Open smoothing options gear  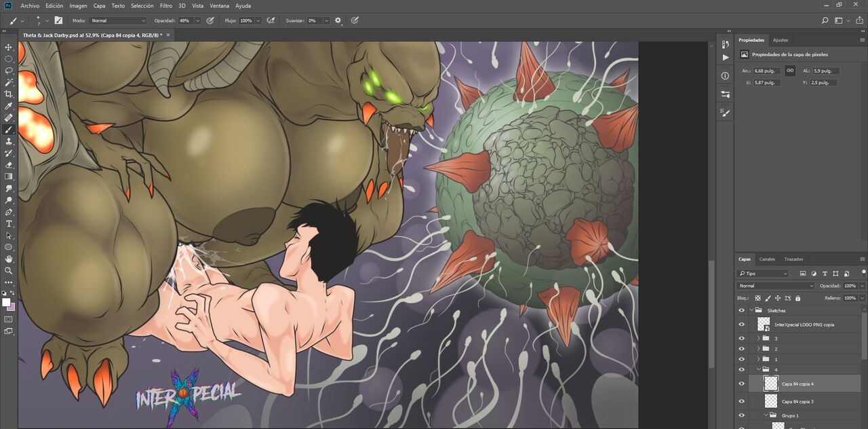click(338, 20)
